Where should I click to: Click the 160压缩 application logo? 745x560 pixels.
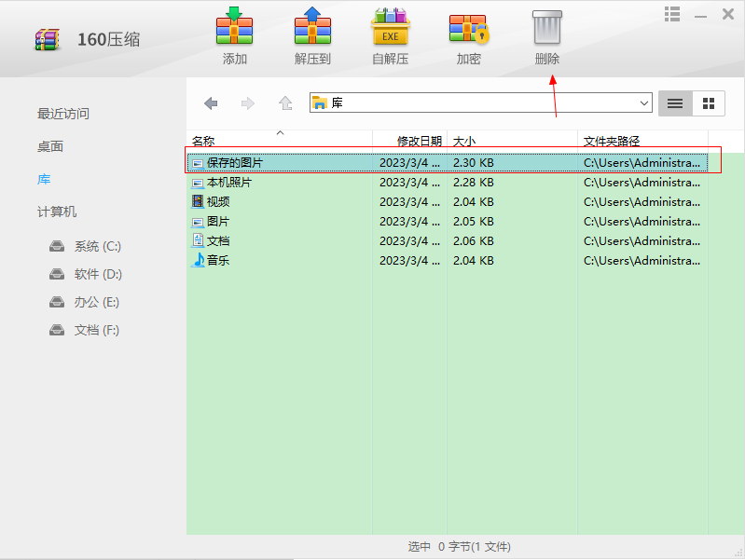coord(47,39)
